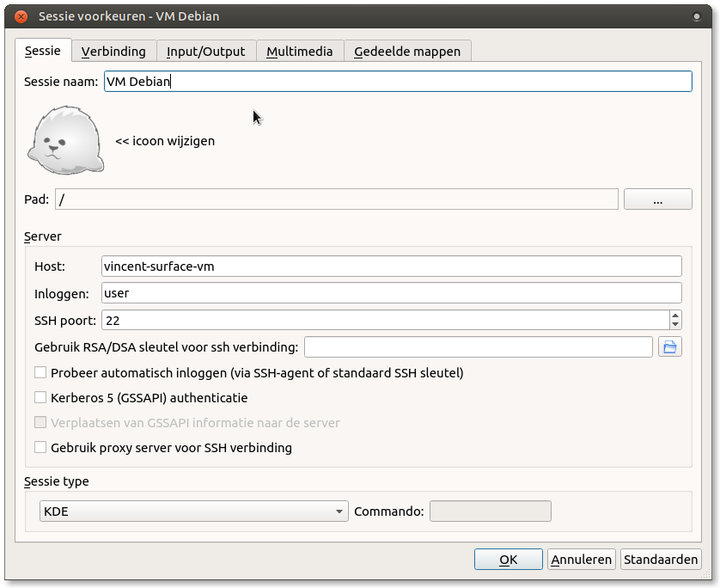This screenshot has width=720, height=588.
Task: Select the Gedeelde mappen tab
Action: [x=407, y=52]
